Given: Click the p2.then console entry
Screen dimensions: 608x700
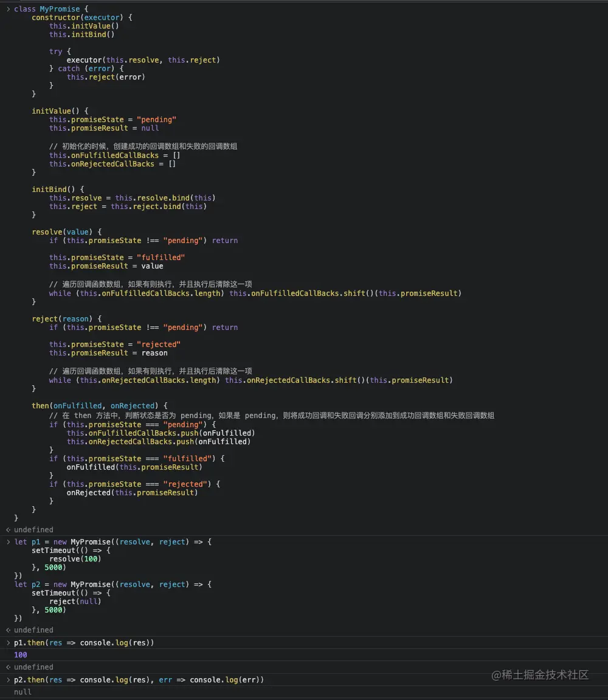Looking at the screenshot, I should pos(139,679).
